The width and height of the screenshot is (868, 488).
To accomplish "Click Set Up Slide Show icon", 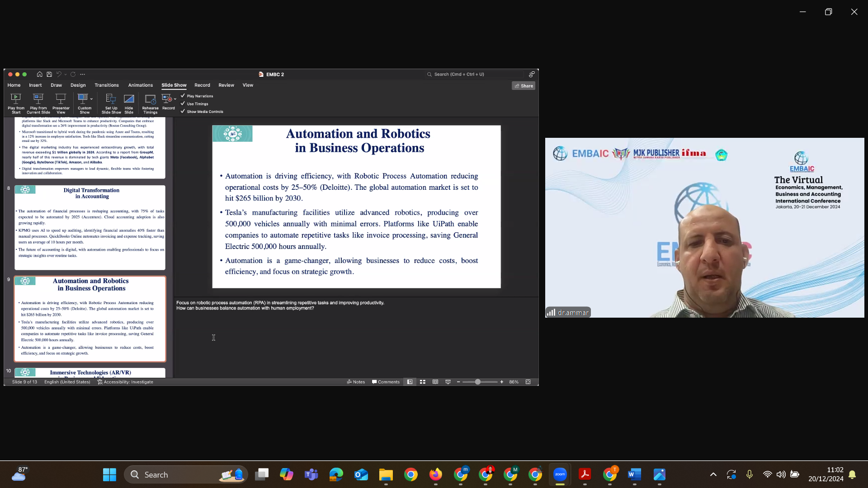I will [x=111, y=98].
